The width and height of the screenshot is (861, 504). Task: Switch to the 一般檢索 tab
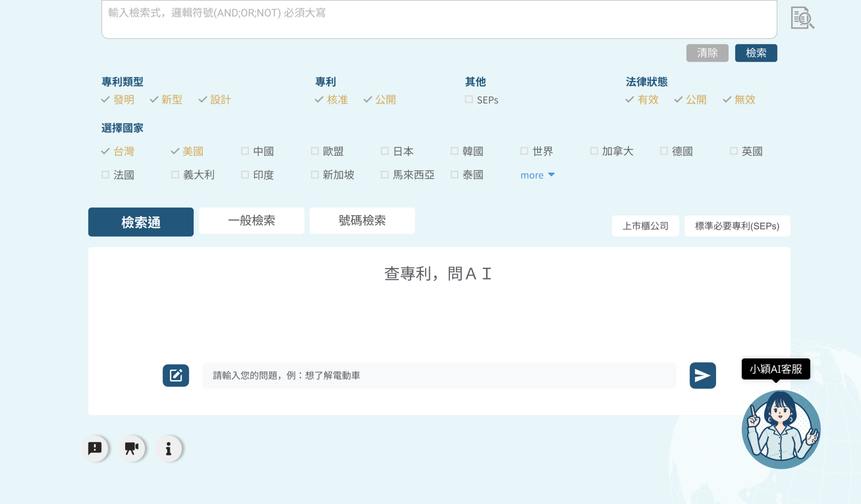[x=251, y=221]
